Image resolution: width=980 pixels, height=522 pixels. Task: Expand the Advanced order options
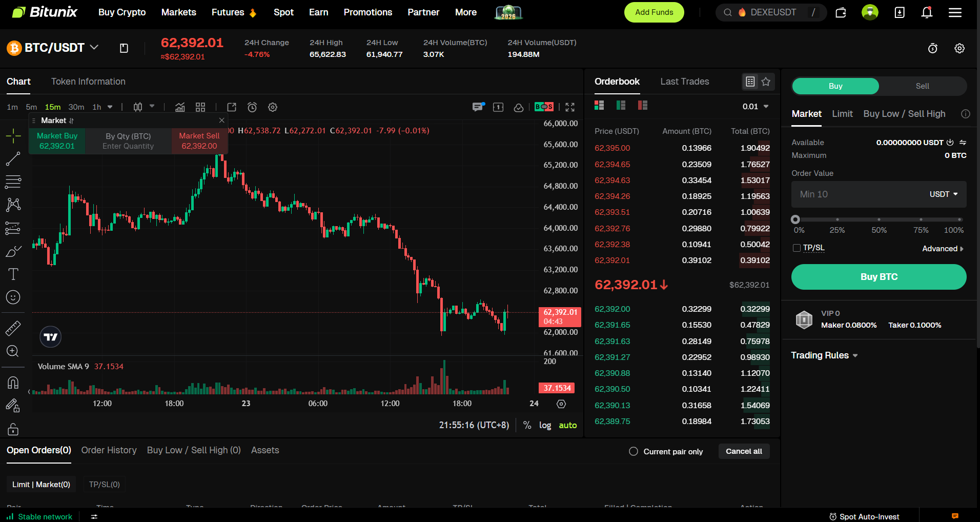(x=943, y=249)
